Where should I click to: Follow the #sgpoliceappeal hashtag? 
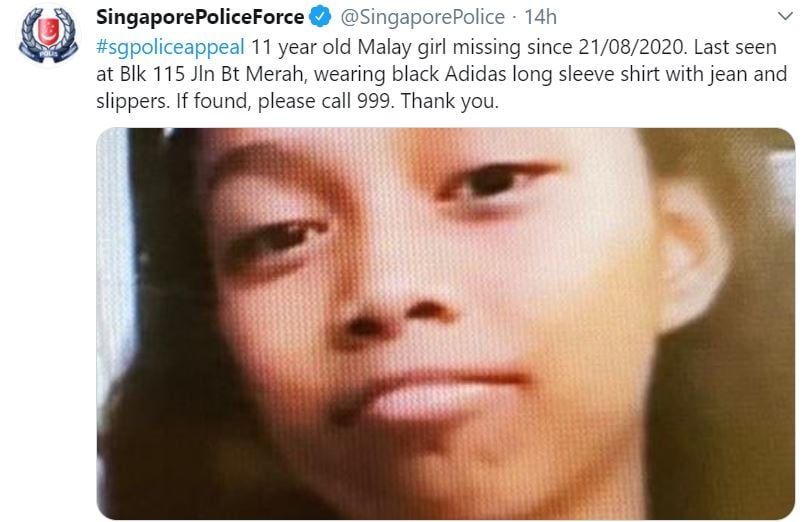pos(170,47)
